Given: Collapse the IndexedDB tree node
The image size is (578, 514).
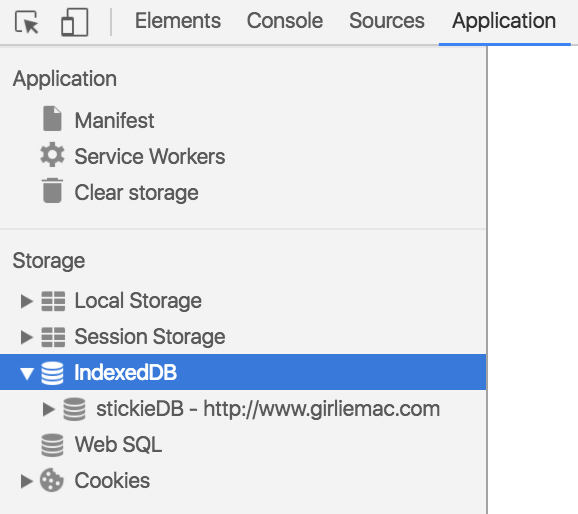Looking at the screenshot, I should click(27, 373).
